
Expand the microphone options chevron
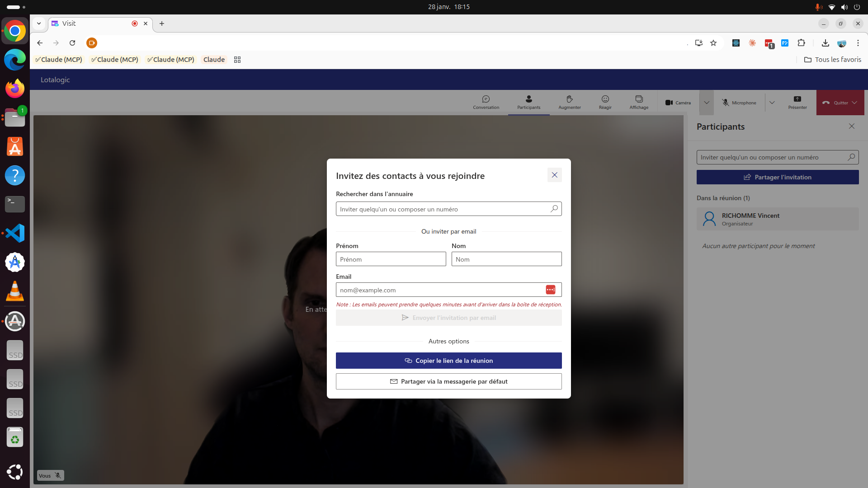coord(772,103)
